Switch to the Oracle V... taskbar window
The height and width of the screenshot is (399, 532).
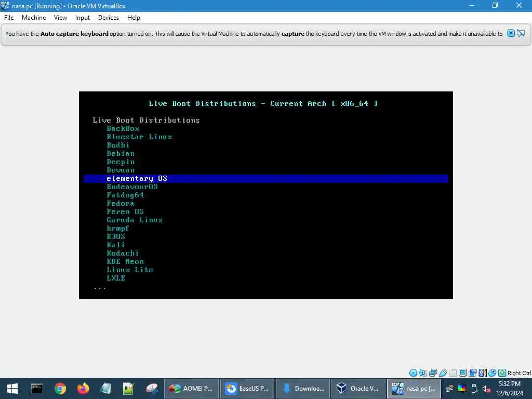point(358,389)
